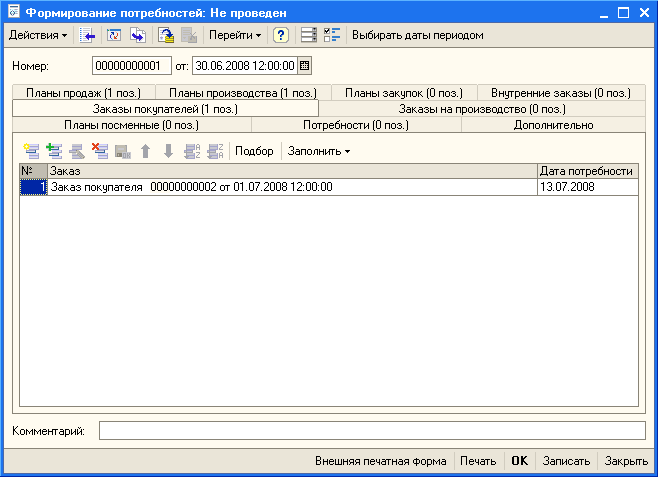Open the calendar picker next to date field

point(305,66)
